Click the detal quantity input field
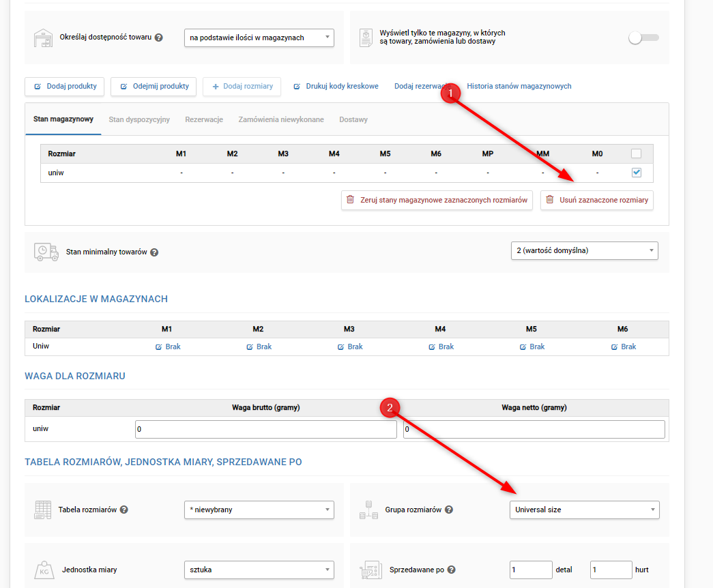This screenshot has width=713, height=588. click(x=531, y=570)
